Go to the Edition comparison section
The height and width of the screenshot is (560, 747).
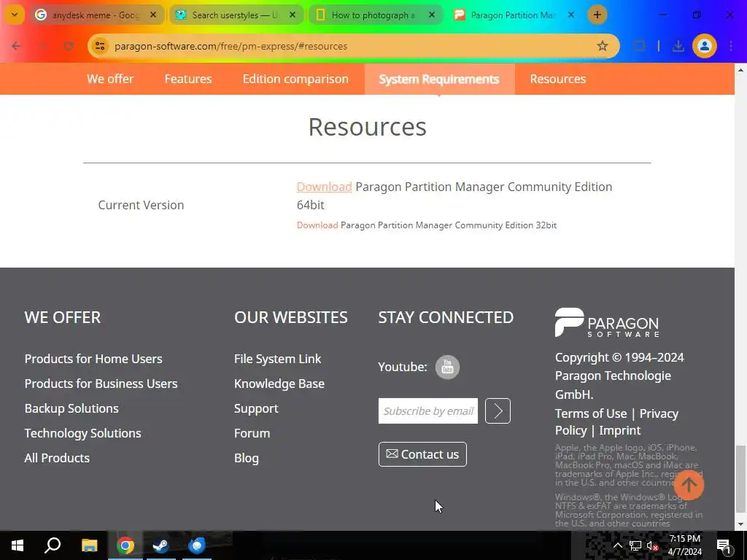pyautogui.click(x=295, y=79)
